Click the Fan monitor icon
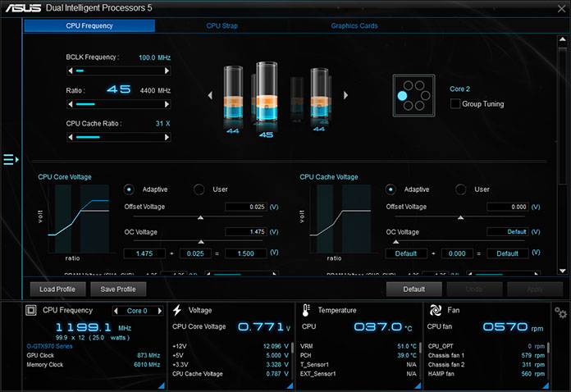This screenshot has width=571, height=392. click(435, 310)
